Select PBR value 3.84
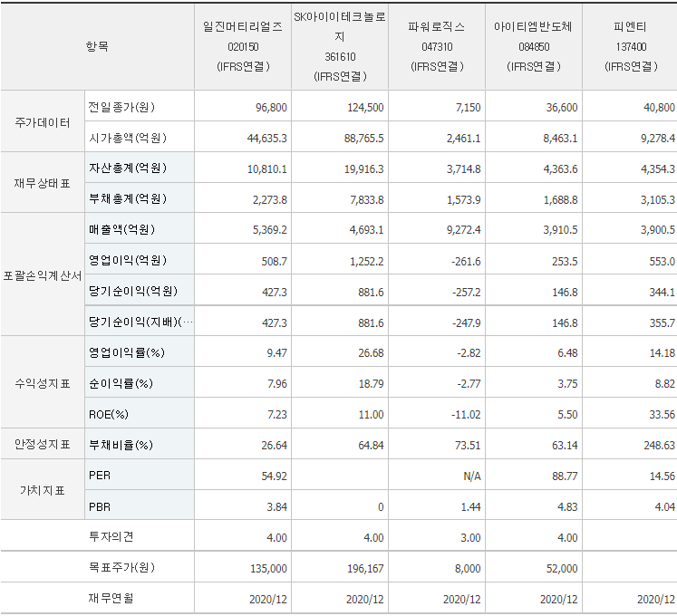 click(276, 506)
